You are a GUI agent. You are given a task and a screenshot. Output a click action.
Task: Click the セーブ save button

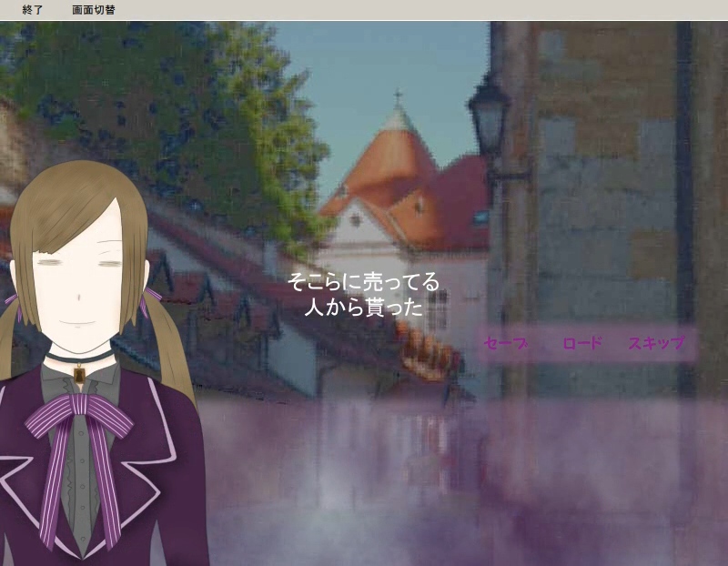(x=506, y=343)
